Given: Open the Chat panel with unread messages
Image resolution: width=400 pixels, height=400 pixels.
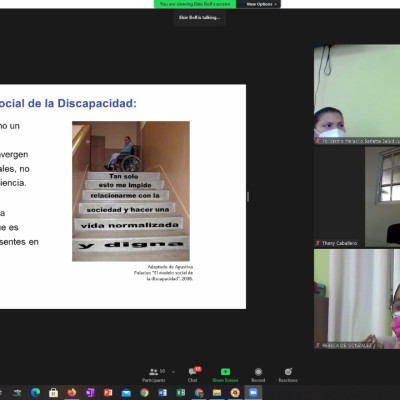Looking at the screenshot, I should tap(193, 375).
